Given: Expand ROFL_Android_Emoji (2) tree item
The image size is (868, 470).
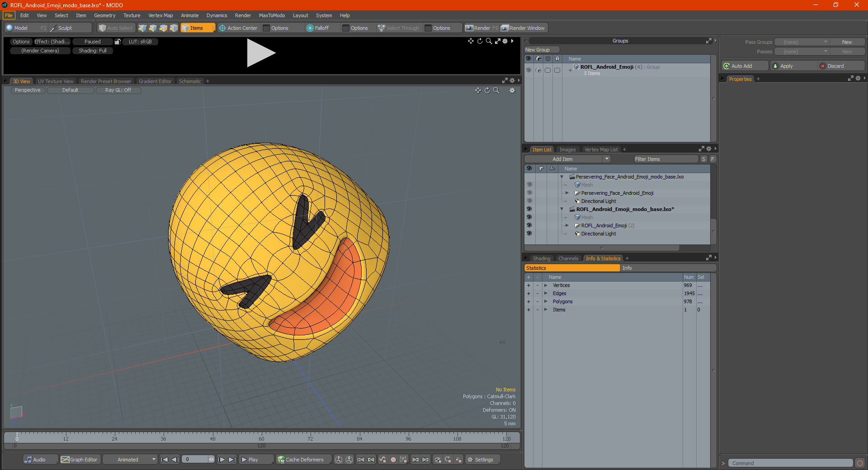Looking at the screenshot, I should pos(567,226).
